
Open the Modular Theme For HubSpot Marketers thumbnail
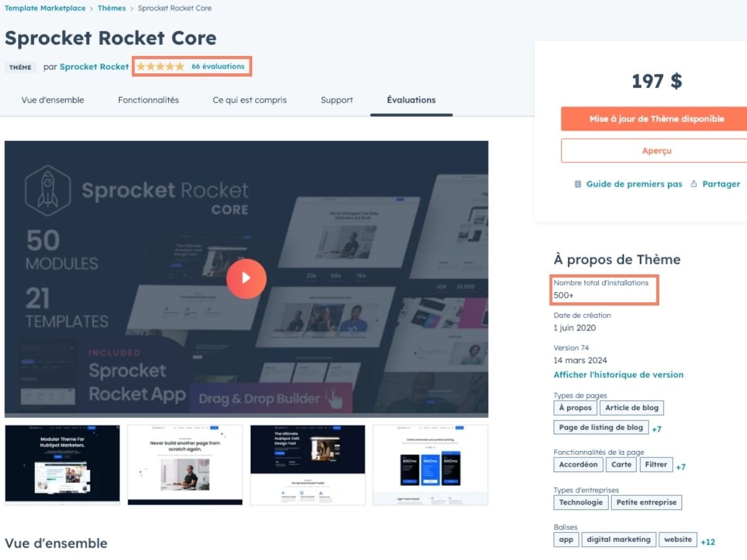62,465
